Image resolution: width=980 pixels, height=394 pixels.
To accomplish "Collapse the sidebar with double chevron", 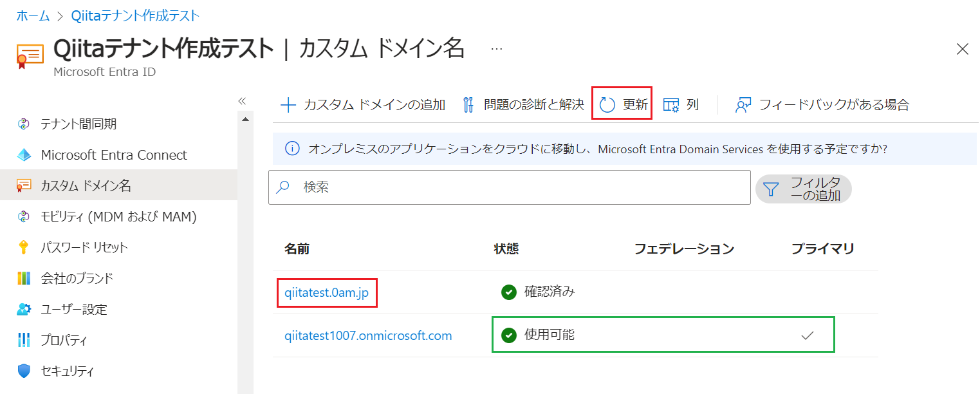I will (243, 101).
